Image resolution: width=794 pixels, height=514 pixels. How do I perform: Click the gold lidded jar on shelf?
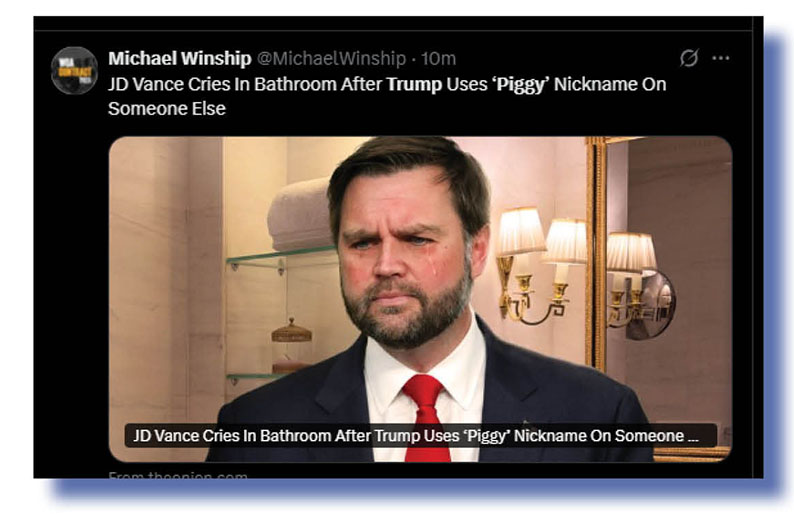pos(292,331)
